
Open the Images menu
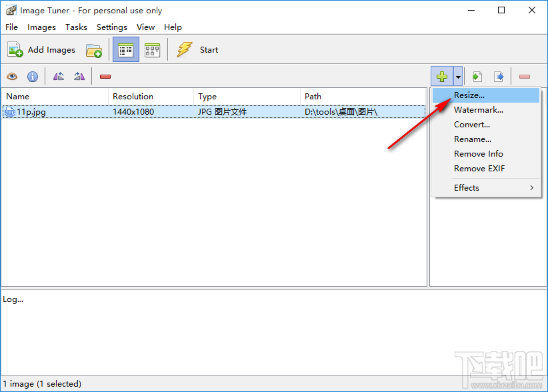coord(41,27)
